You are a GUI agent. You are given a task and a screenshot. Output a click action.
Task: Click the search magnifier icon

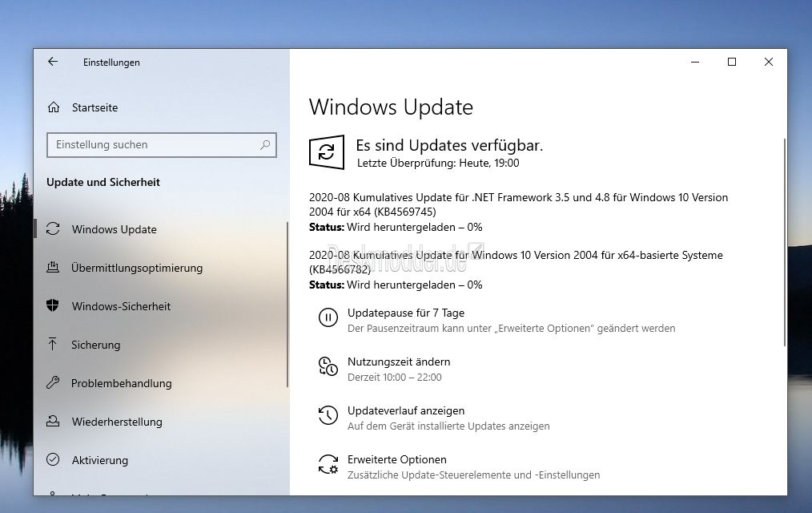(265, 144)
